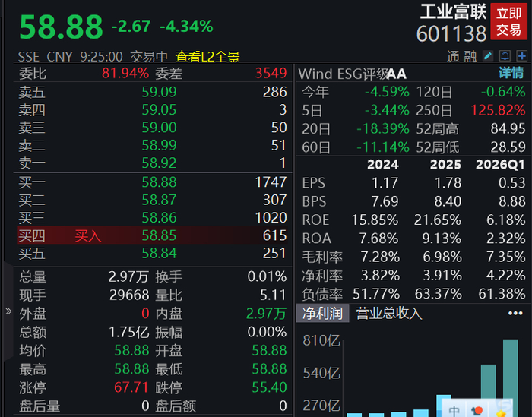Click the 今年 return -4.59%

(387, 92)
